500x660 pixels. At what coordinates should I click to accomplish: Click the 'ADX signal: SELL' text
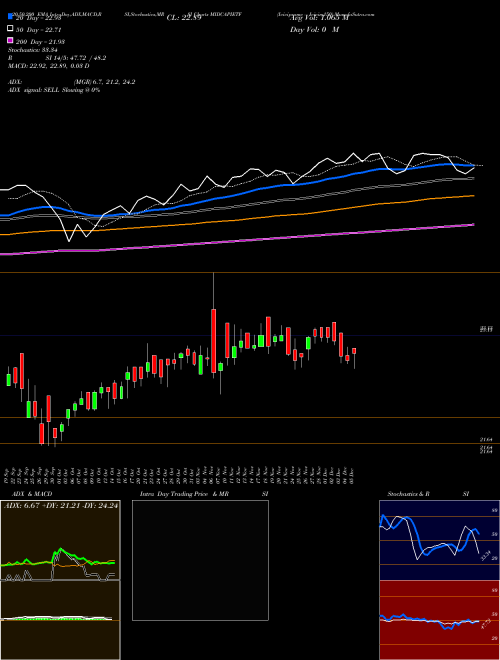click(54, 90)
